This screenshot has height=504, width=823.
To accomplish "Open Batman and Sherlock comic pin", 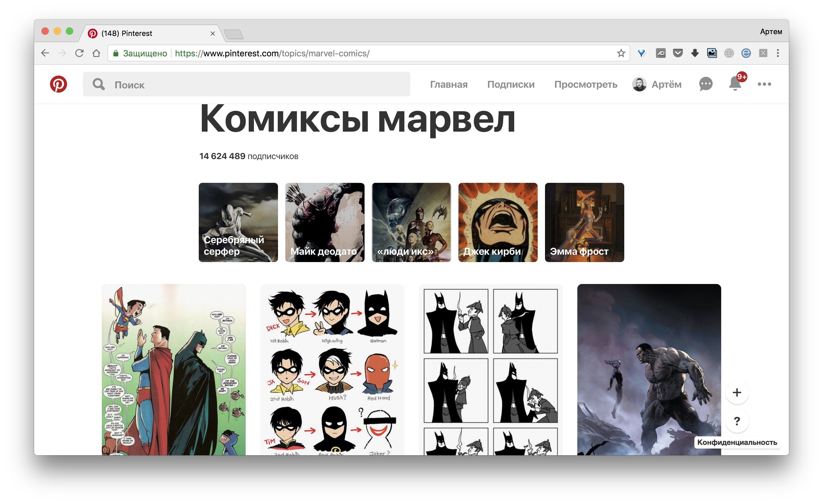I will tap(491, 369).
